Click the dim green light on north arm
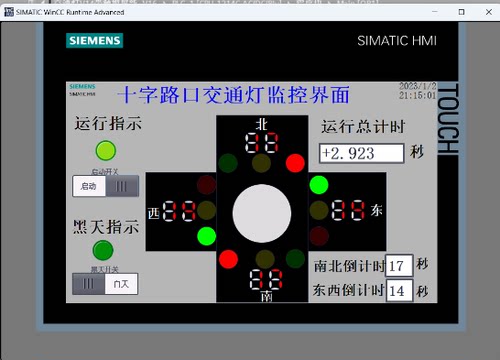The width and height of the screenshot is (500, 360). [228, 163]
